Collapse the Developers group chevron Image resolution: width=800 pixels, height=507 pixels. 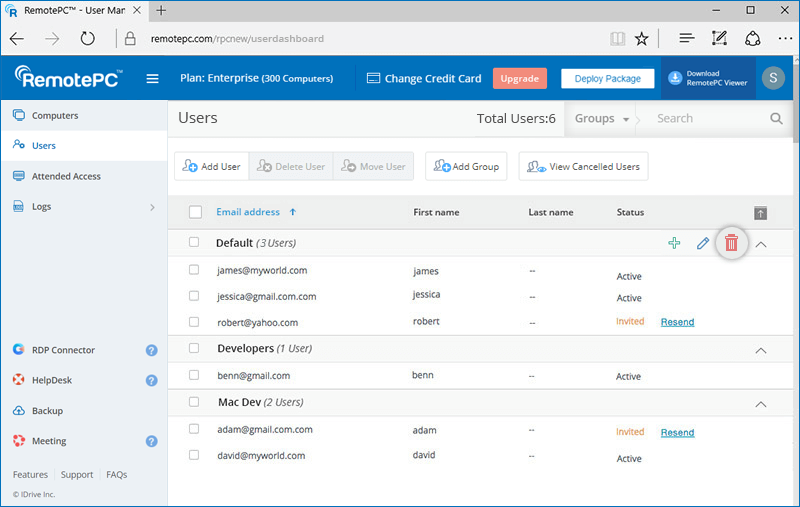coord(760,350)
